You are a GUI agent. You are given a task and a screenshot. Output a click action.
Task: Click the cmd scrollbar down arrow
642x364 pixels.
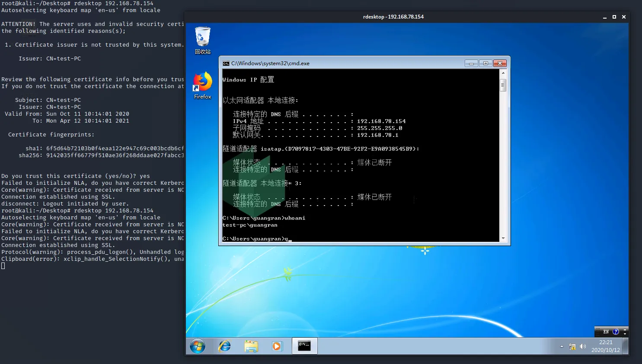pos(503,238)
